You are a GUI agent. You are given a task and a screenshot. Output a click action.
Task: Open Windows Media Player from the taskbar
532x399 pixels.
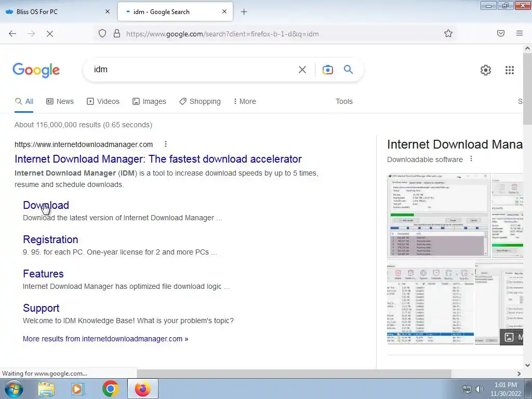[78, 389]
